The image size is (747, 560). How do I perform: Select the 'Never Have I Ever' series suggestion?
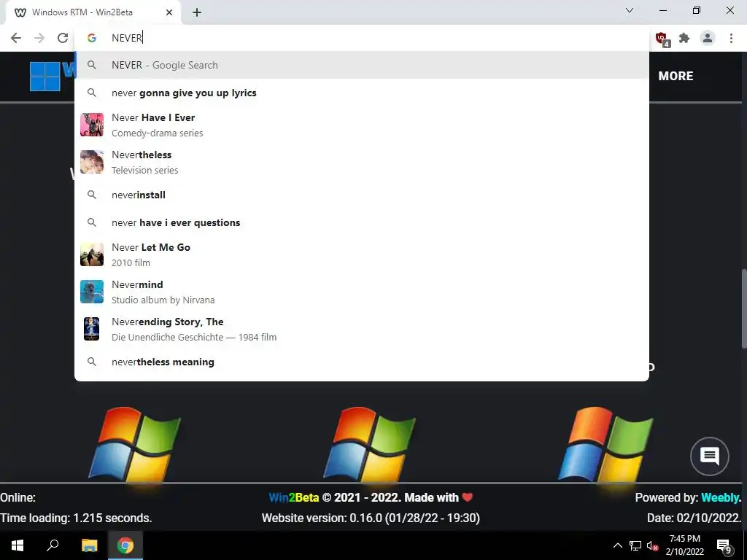[x=362, y=125]
